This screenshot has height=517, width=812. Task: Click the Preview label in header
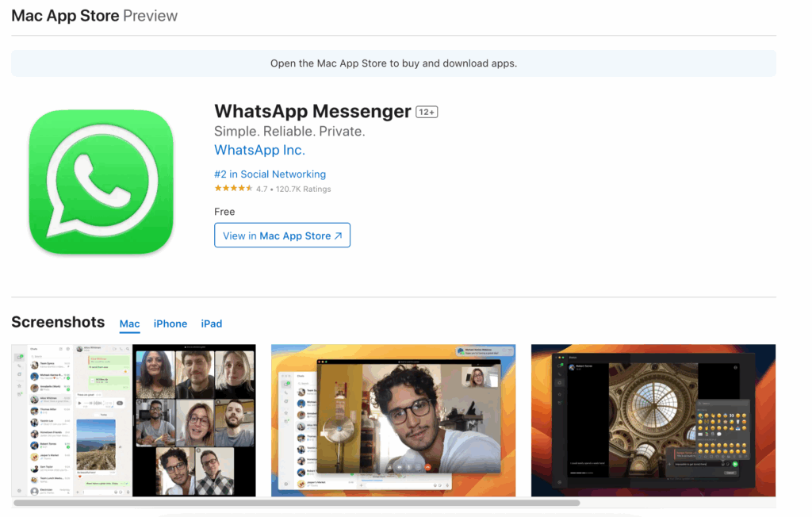pyautogui.click(x=151, y=16)
